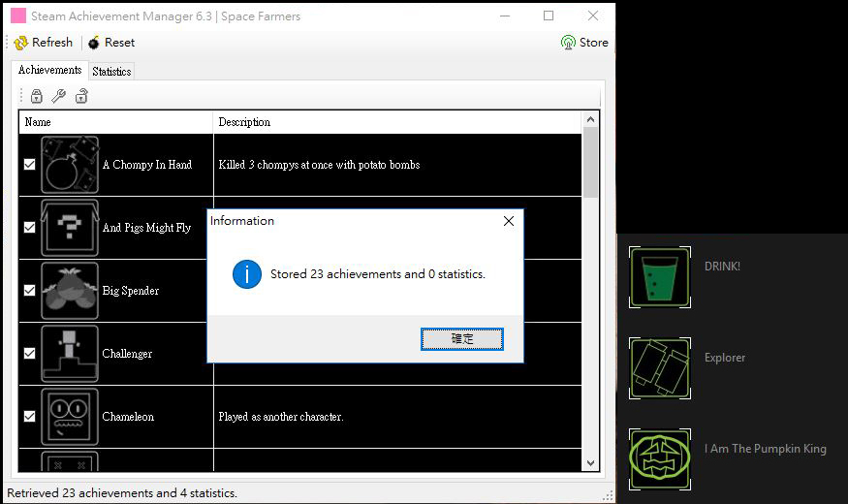Viewport: 848px width, 504px height.
Task: Click the A Chompy In Hand bomb icon
Action: point(70,165)
